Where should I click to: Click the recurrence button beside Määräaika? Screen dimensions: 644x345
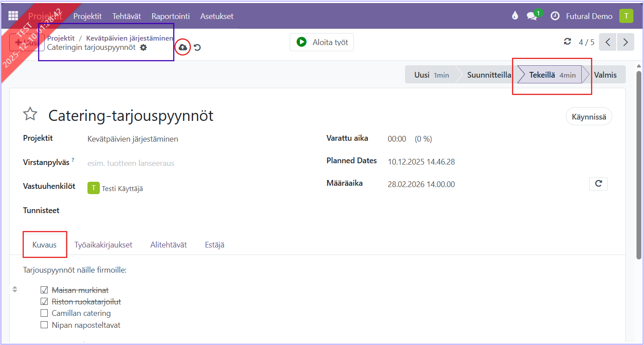click(598, 184)
